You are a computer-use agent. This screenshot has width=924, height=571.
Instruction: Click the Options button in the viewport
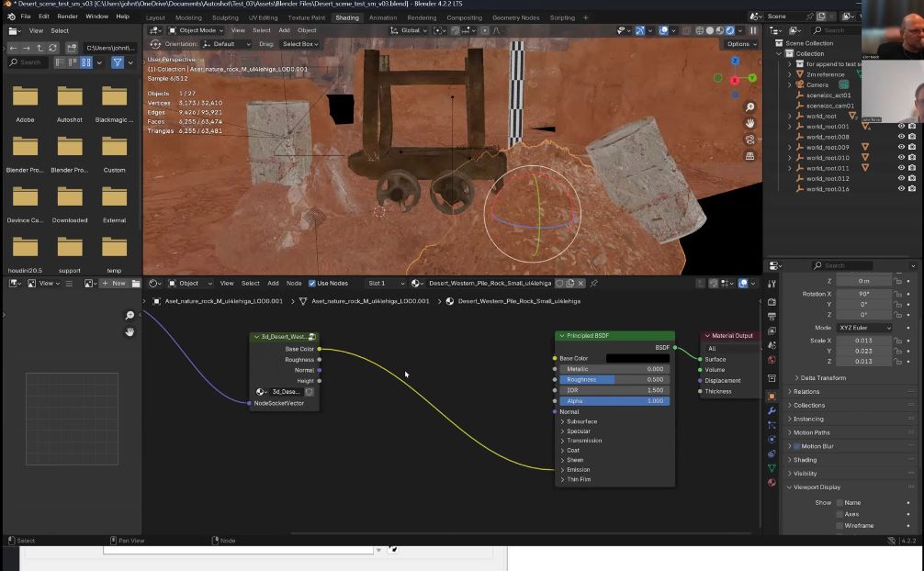[740, 44]
